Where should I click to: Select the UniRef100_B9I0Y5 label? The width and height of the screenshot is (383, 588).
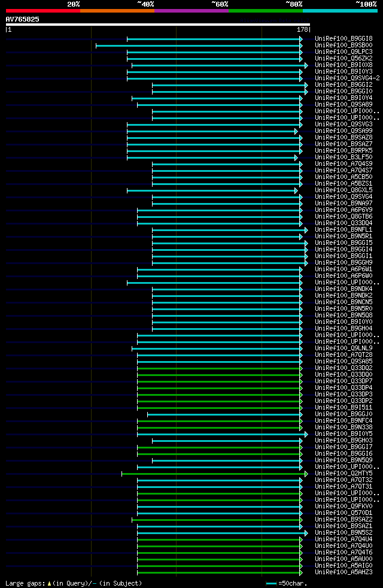pyautogui.click(x=344, y=434)
